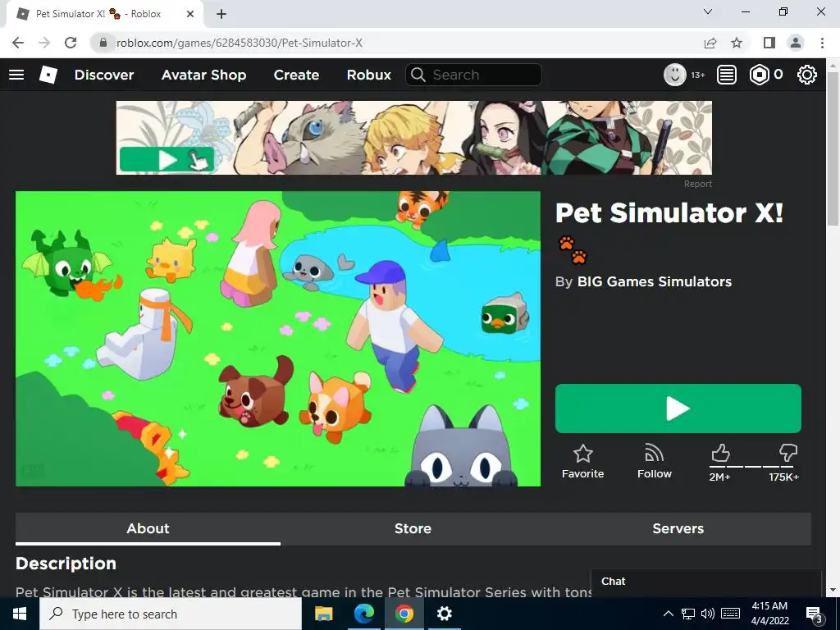Screen dimensions: 840x630
Task: Open the Chrome profile avatar icon
Action: (x=796, y=43)
